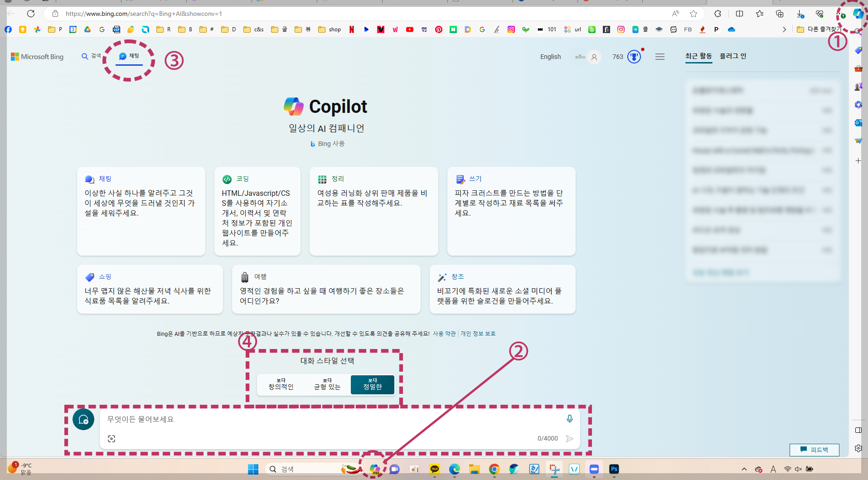The image size is (868, 480).
Task: Open the YouTube bookmark
Action: coord(410,29)
